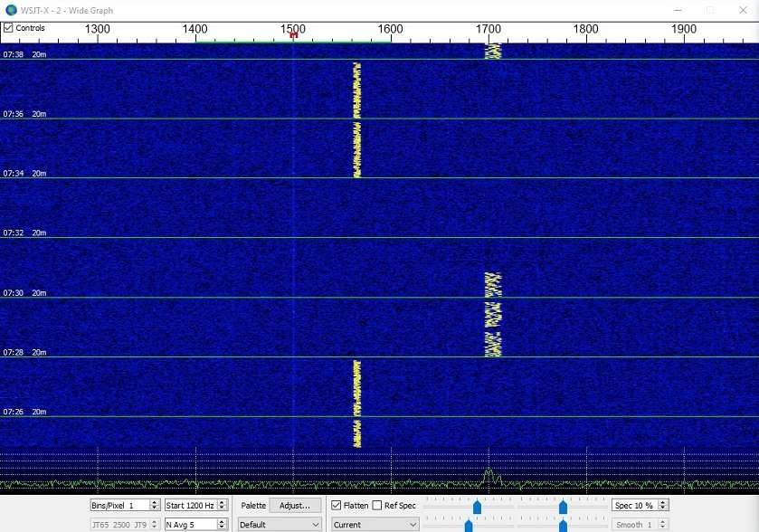This screenshot has width=759, height=532.
Task: Click the 07:38 20m waterfall timestamp
Action: [24, 54]
